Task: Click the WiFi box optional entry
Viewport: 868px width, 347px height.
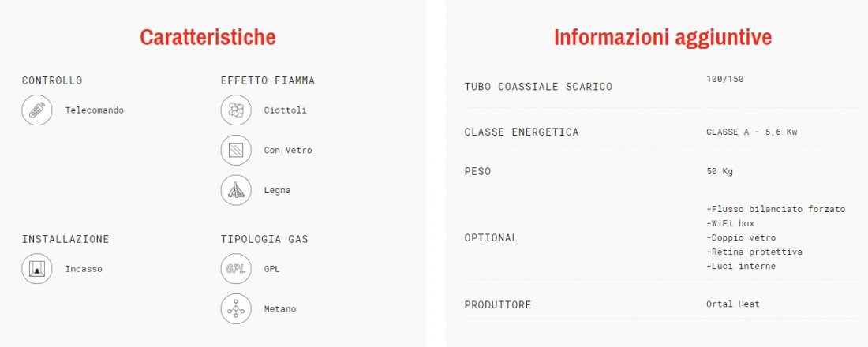Action: (730, 223)
